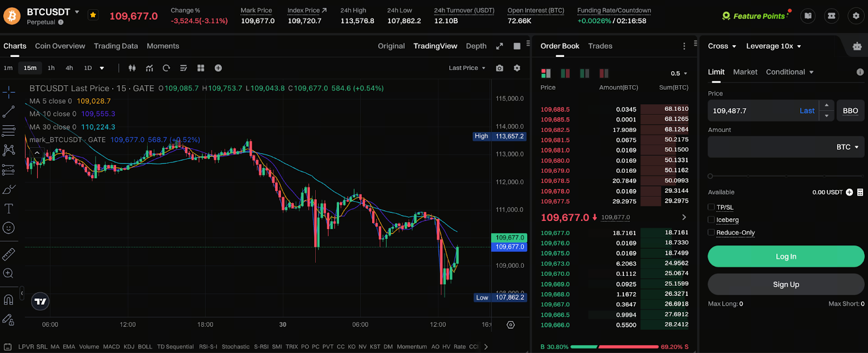Expand the chart to fullscreen
Viewport: 868px width, 353px height.
click(500, 46)
